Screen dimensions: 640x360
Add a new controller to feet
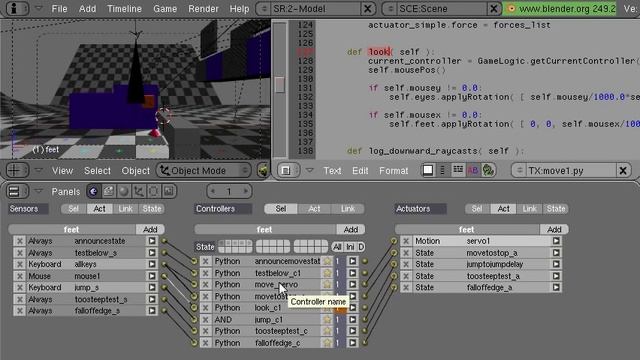pos(351,229)
